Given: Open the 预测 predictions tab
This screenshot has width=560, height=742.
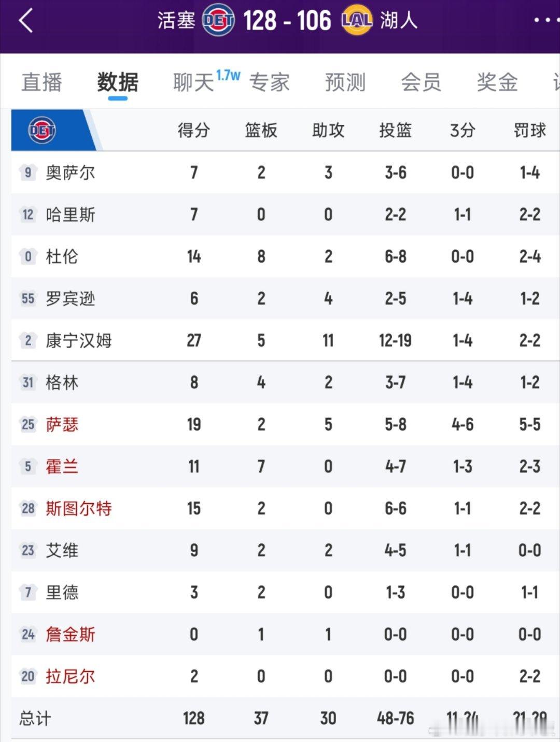Looking at the screenshot, I should point(345,82).
